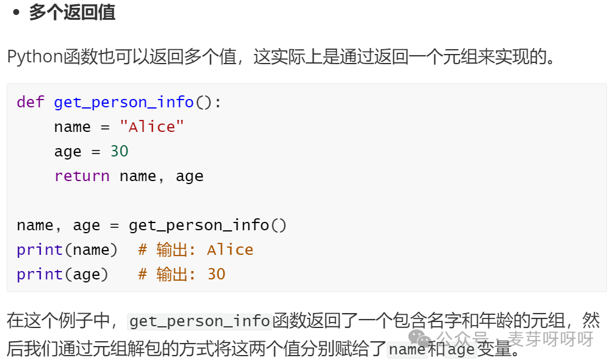Click the bullet point before 多个返回值
The image size is (613, 364).
coord(16,13)
